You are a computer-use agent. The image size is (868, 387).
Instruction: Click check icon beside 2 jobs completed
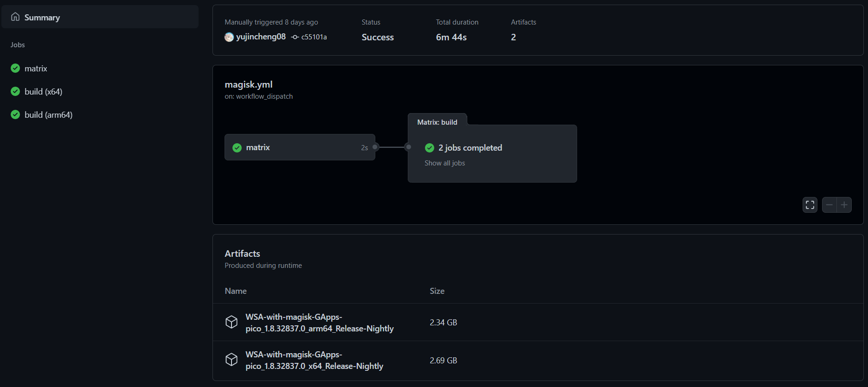pyautogui.click(x=430, y=148)
